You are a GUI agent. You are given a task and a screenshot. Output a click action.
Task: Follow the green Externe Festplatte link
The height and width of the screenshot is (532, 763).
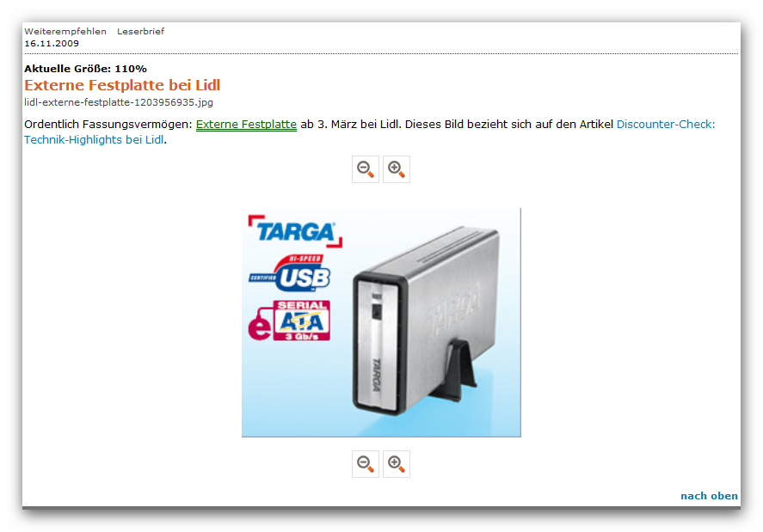pyautogui.click(x=246, y=125)
